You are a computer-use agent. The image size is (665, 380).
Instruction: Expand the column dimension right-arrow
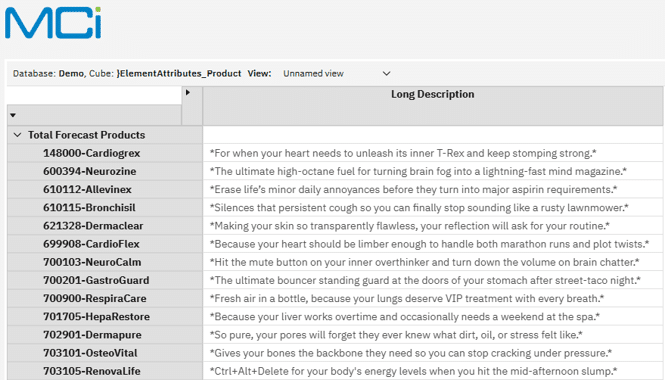tap(188, 92)
